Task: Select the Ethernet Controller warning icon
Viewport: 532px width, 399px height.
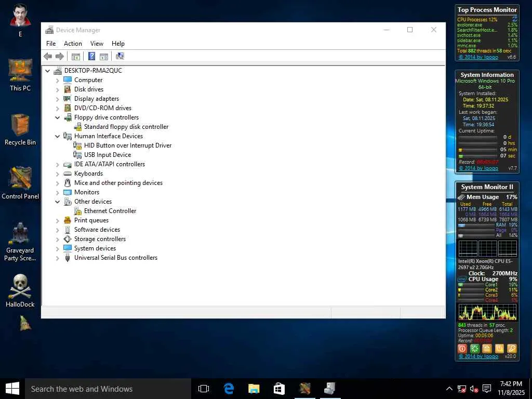Action: (x=78, y=211)
